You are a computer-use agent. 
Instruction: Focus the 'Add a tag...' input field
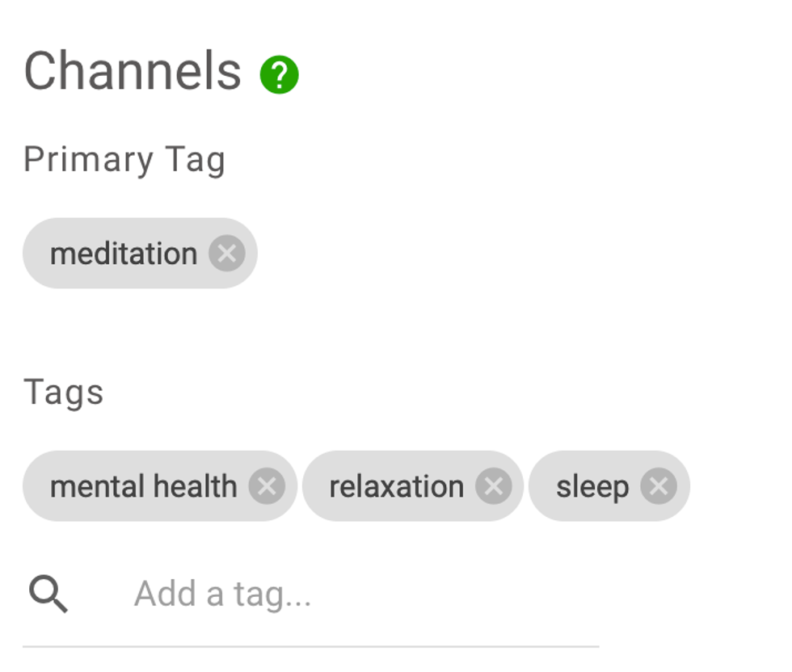point(364,594)
